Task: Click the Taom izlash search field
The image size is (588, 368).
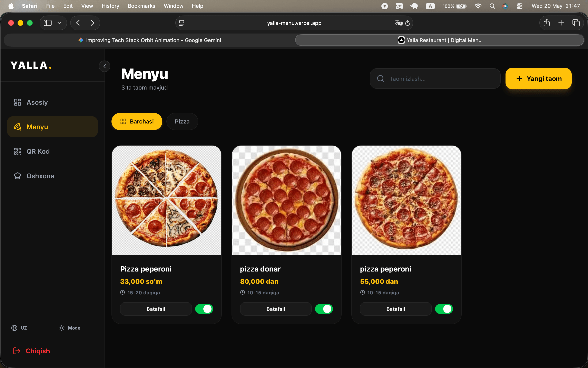Action: pos(435,79)
